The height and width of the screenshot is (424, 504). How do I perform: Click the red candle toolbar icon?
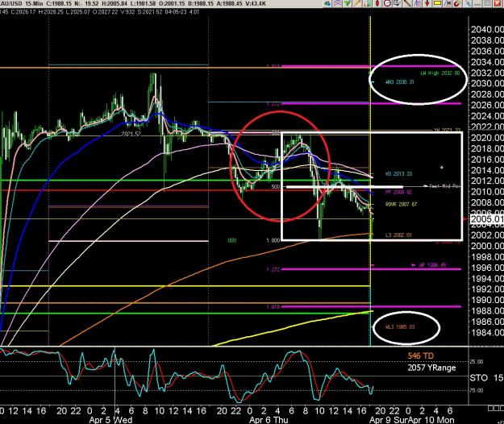[x=377, y=3]
